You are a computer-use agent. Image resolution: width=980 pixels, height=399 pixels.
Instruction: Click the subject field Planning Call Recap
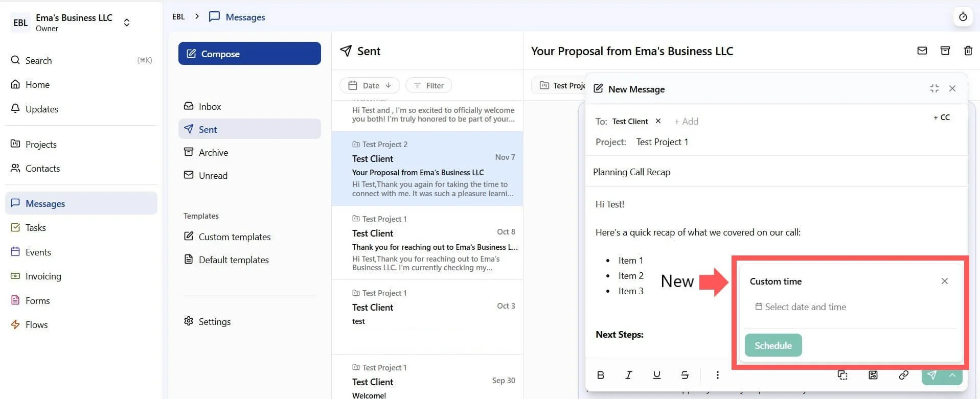point(776,172)
